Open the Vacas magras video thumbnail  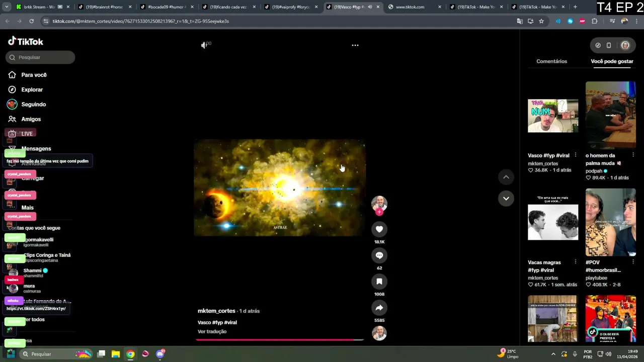[553, 222]
